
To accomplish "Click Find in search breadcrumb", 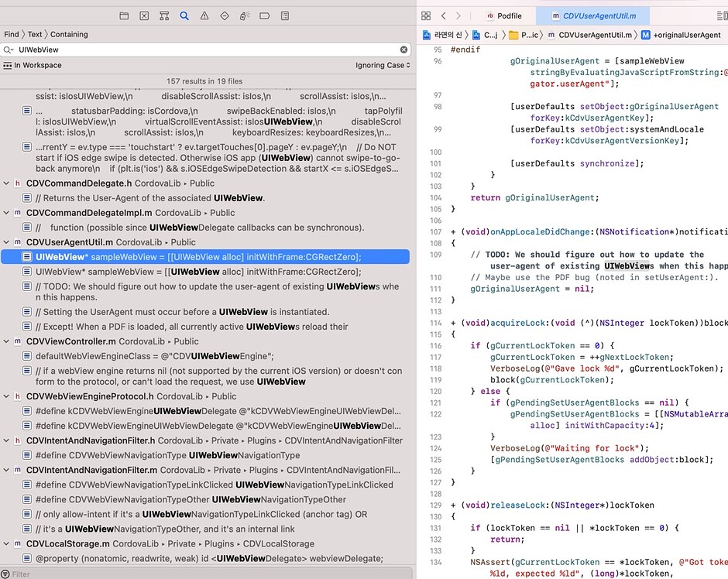I will 12,34.
